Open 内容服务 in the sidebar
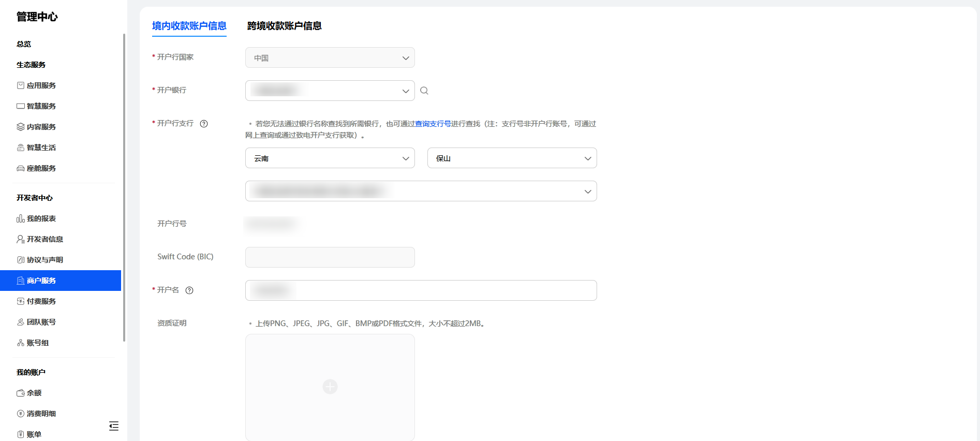This screenshot has height=441, width=980. [x=41, y=127]
